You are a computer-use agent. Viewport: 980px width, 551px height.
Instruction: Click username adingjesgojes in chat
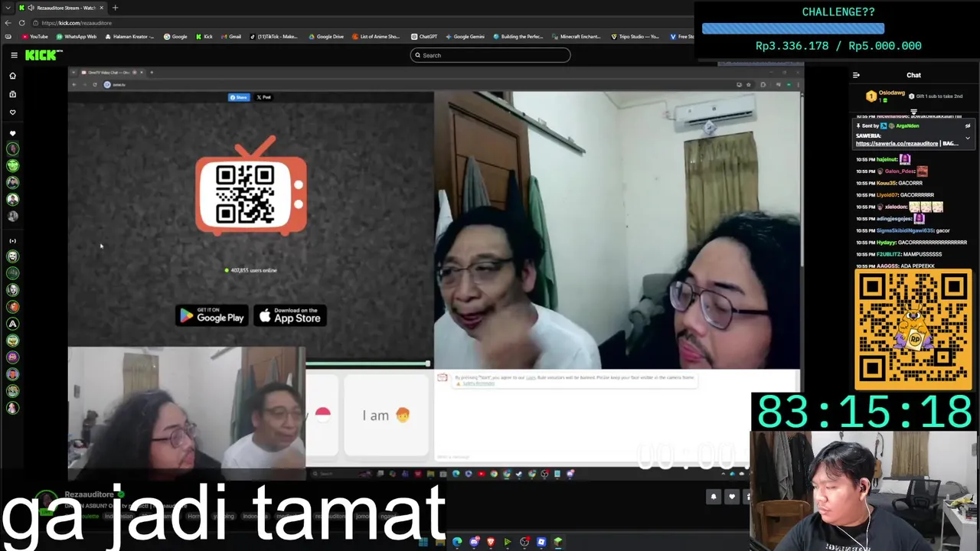(894, 219)
